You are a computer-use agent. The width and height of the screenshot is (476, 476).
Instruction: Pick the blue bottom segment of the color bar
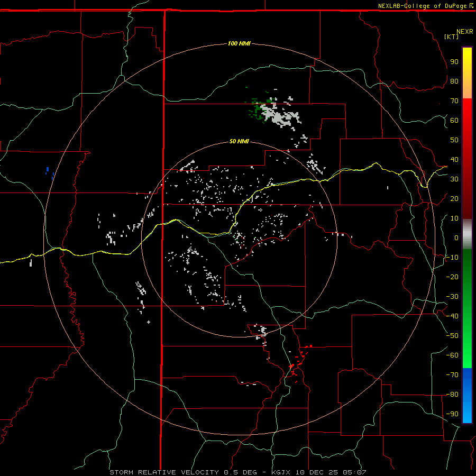click(467, 396)
